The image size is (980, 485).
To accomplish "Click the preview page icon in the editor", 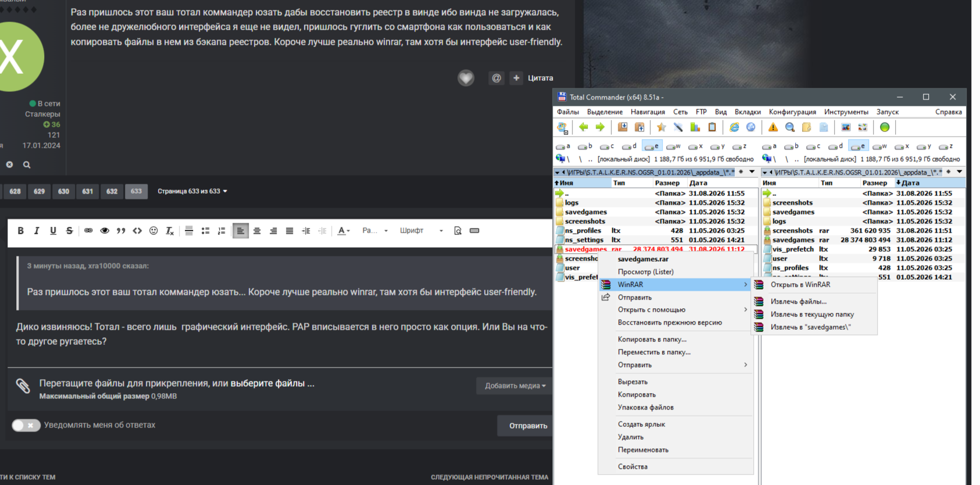I will pyautogui.click(x=458, y=231).
